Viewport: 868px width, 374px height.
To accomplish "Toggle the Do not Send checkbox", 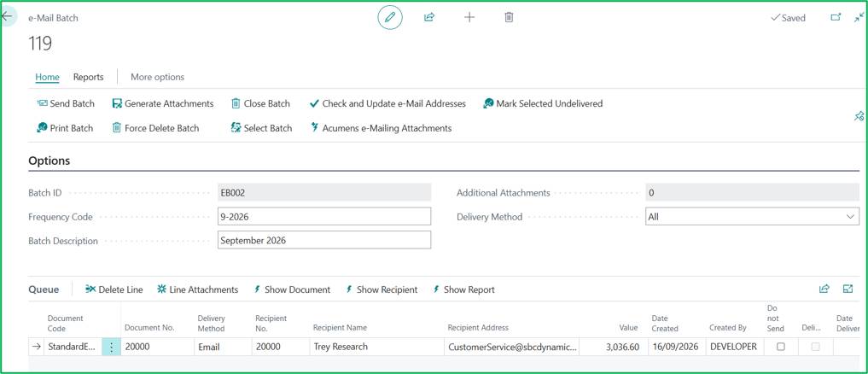I will point(781,347).
